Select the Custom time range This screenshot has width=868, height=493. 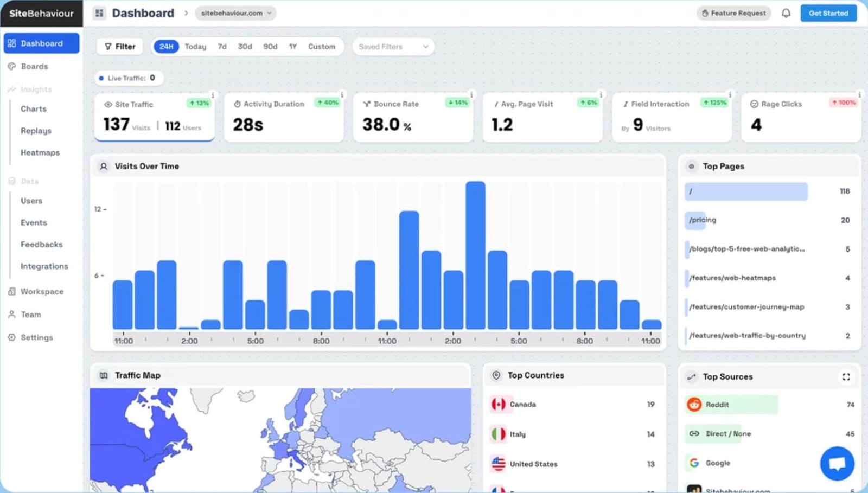(x=322, y=47)
